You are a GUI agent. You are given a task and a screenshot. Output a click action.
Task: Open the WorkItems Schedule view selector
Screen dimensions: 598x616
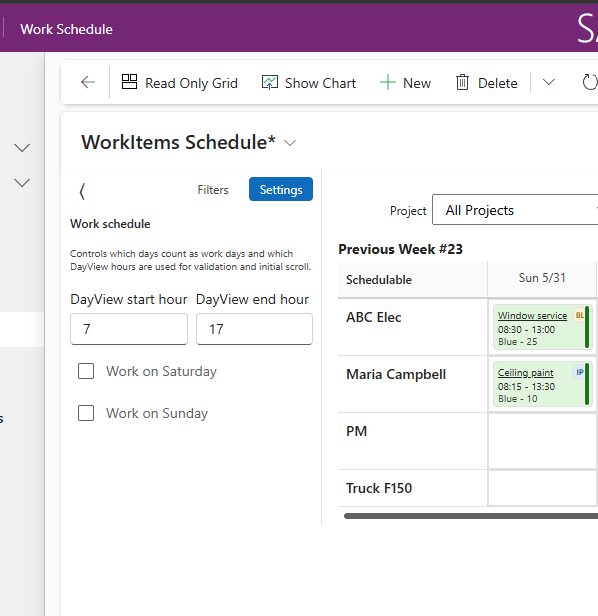point(290,143)
